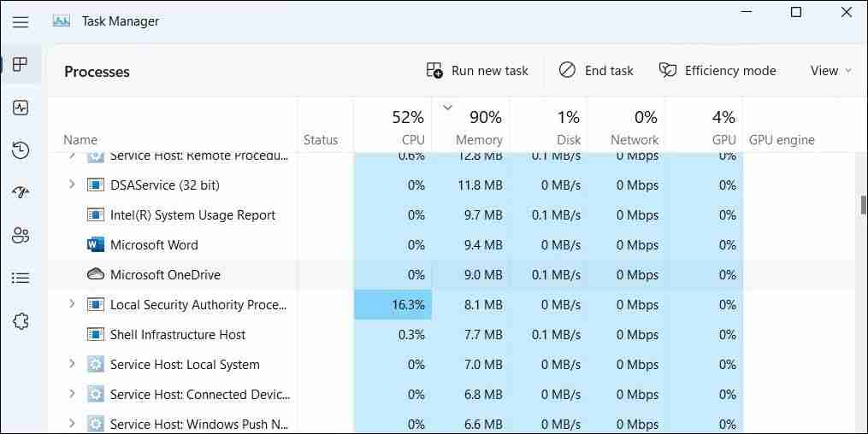
Task: Click the Microsoft Word process icon
Action: pyautogui.click(x=96, y=244)
